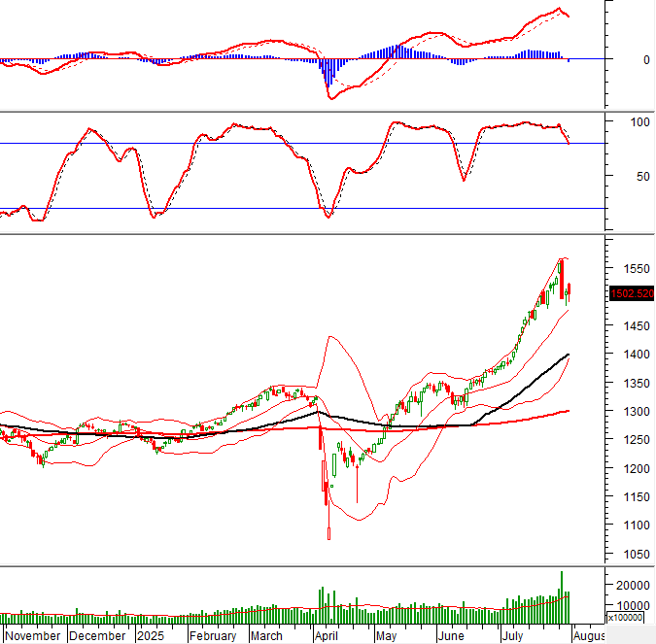Click the 1300 price axis label

[637, 412]
